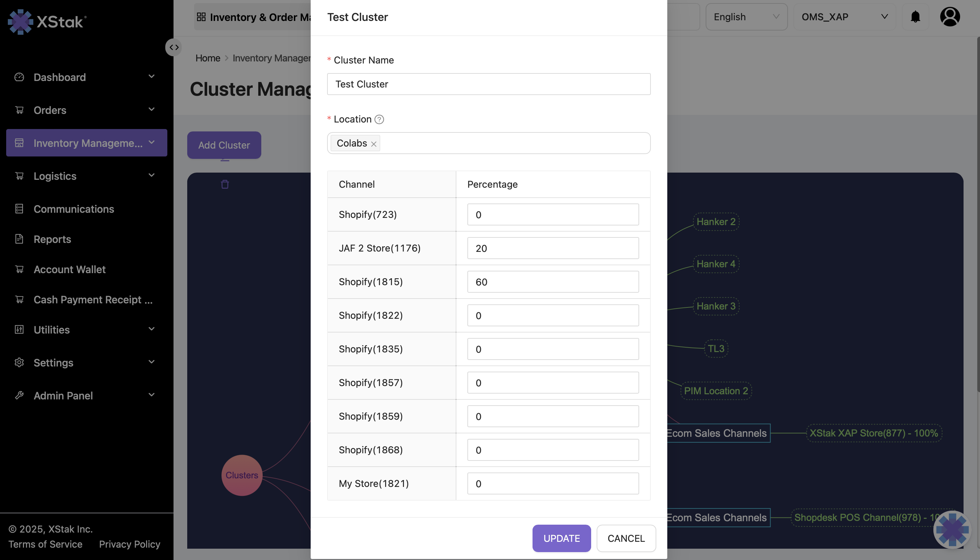
Task: Open Communications in the sidebar
Action: 74,209
